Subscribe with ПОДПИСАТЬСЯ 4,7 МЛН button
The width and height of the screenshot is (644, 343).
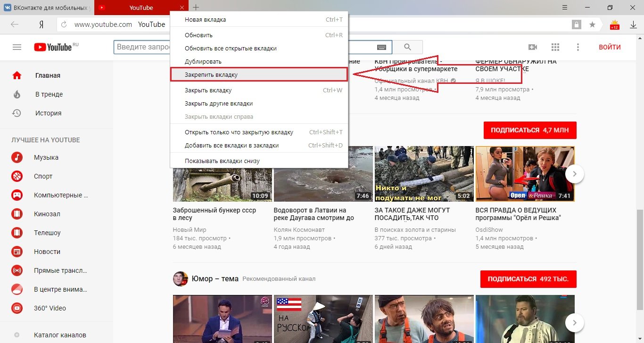coord(530,130)
